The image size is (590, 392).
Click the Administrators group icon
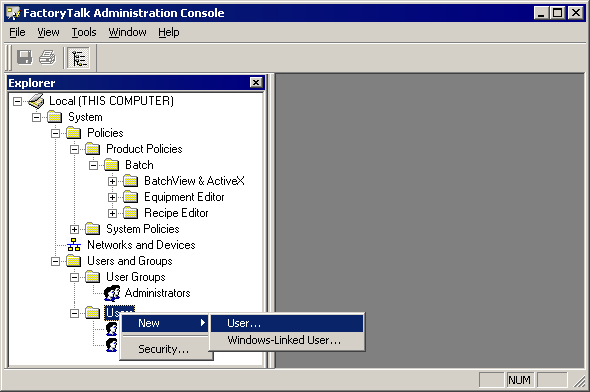(112, 293)
